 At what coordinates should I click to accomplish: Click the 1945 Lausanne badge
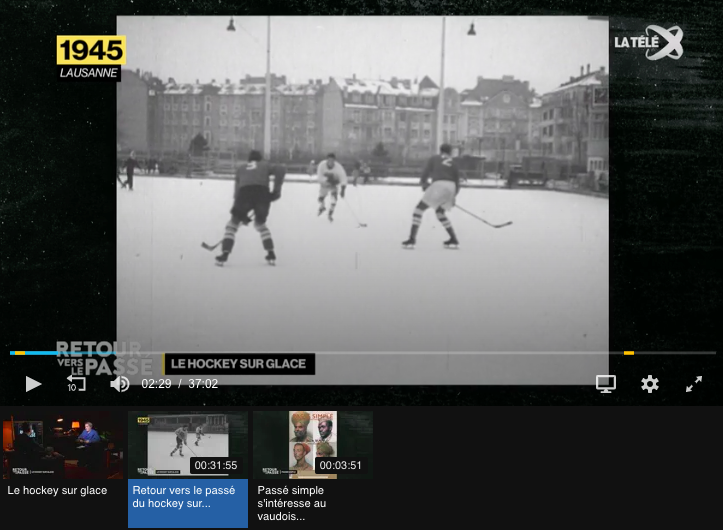coord(91,58)
